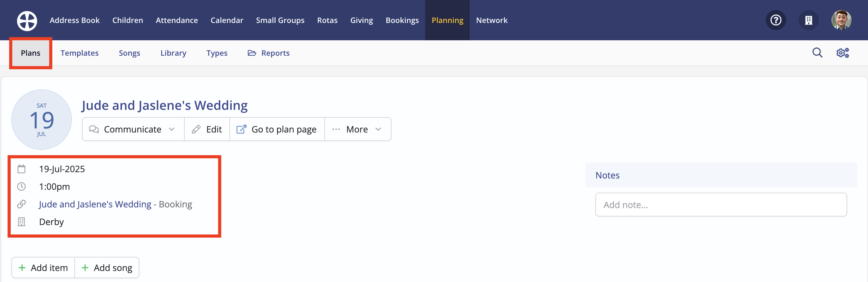The height and width of the screenshot is (282, 868).
Task: Click the ChurchSuite logo icon
Action: (x=27, y=20)
